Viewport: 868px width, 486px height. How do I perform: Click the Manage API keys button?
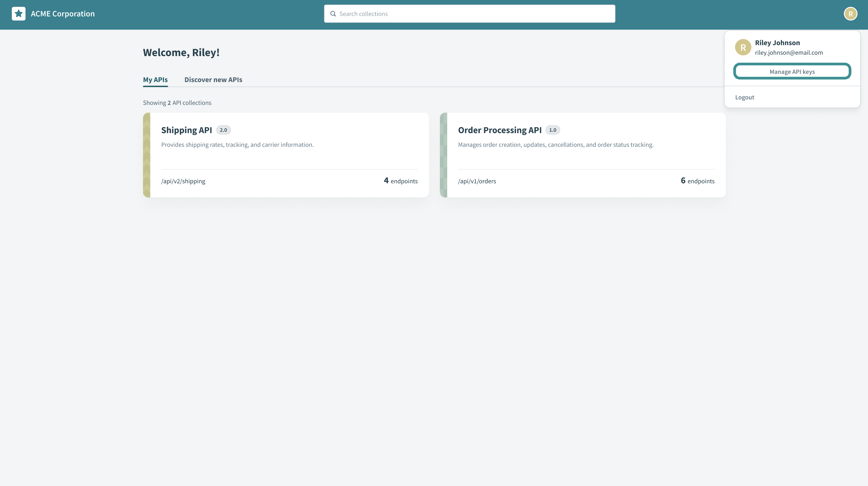[792, 72]
